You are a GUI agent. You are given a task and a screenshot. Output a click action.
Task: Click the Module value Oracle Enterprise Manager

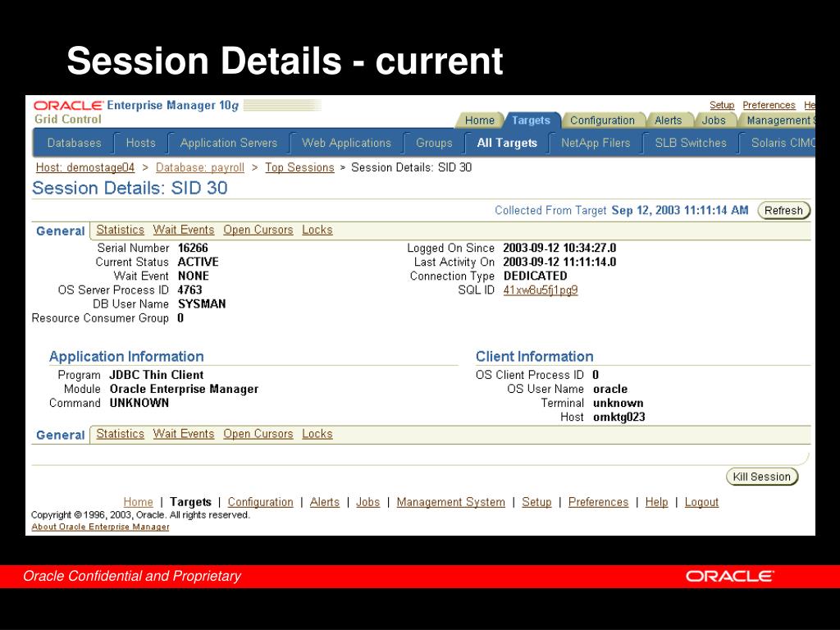[x=184, y=389]
